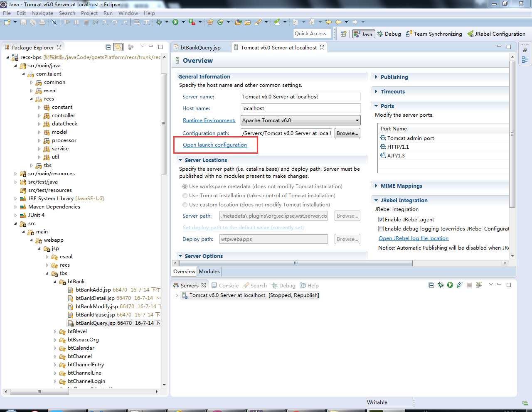Collapse the Server Locations section

click(180, 160)
